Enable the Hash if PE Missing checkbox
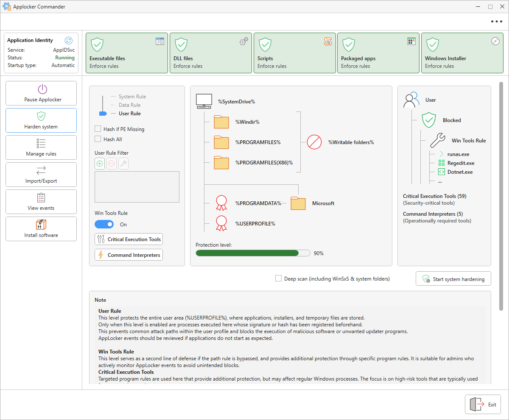This screenshot has height=420, width=509. [x=98, y=129]
